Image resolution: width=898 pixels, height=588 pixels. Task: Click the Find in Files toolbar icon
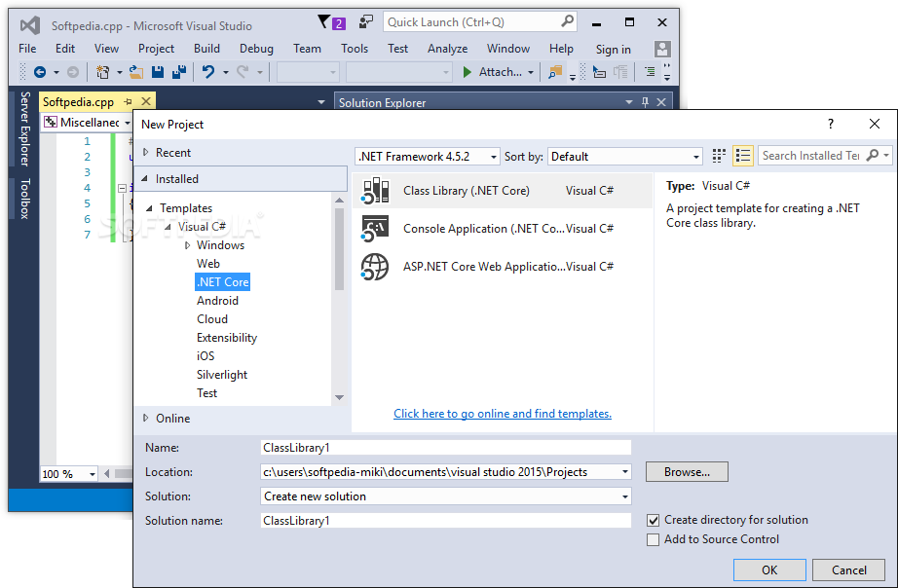click(555, 72)
